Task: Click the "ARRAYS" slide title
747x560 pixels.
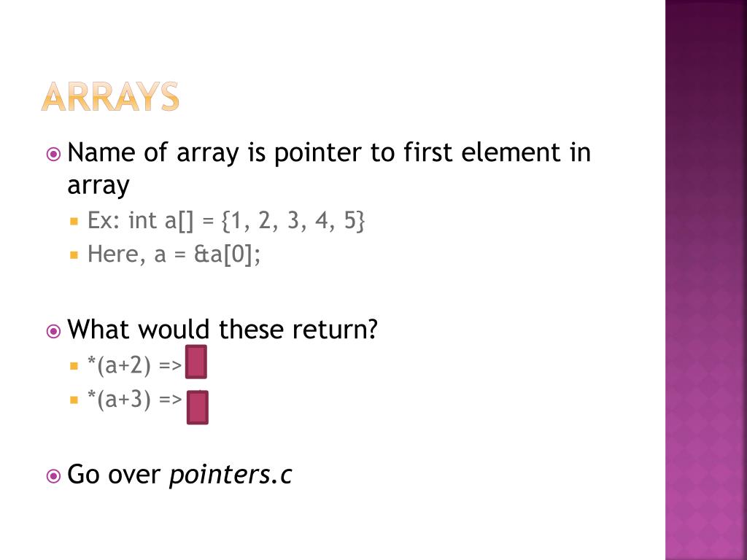Action: [109, 96]
